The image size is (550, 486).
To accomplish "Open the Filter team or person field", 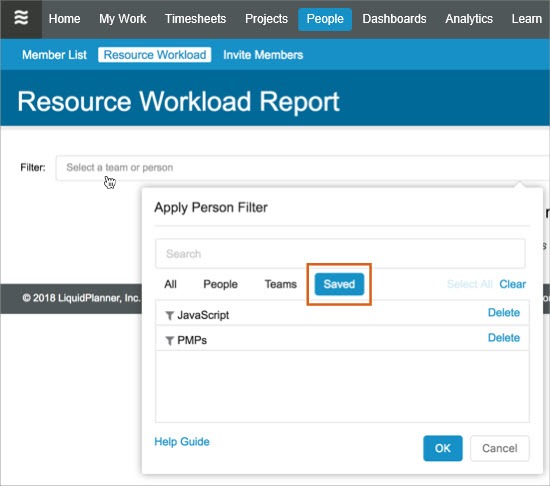I will click(302, 168).
